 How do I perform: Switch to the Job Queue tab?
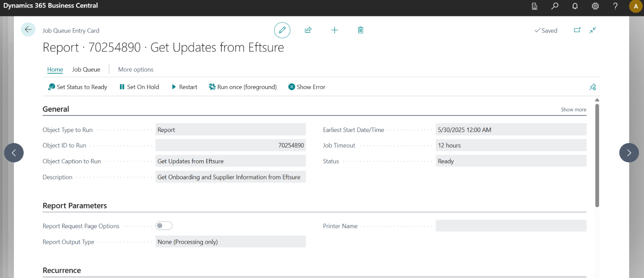(86, 70)
